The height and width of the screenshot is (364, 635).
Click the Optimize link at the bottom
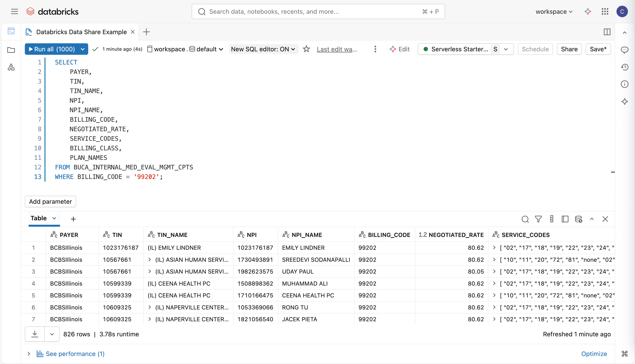[594, 354]
